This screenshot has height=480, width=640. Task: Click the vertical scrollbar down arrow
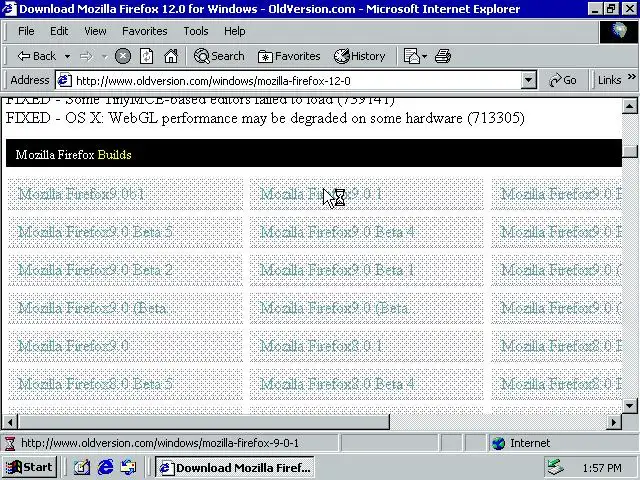629,406
